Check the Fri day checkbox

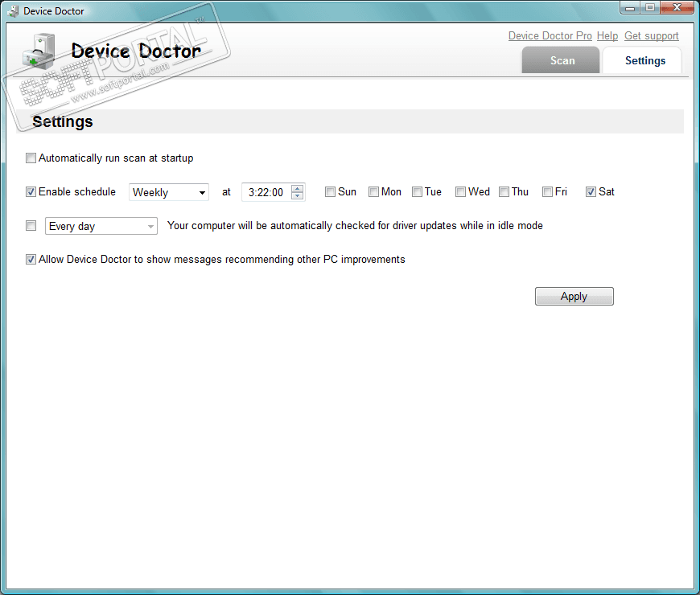click(547, 192)
